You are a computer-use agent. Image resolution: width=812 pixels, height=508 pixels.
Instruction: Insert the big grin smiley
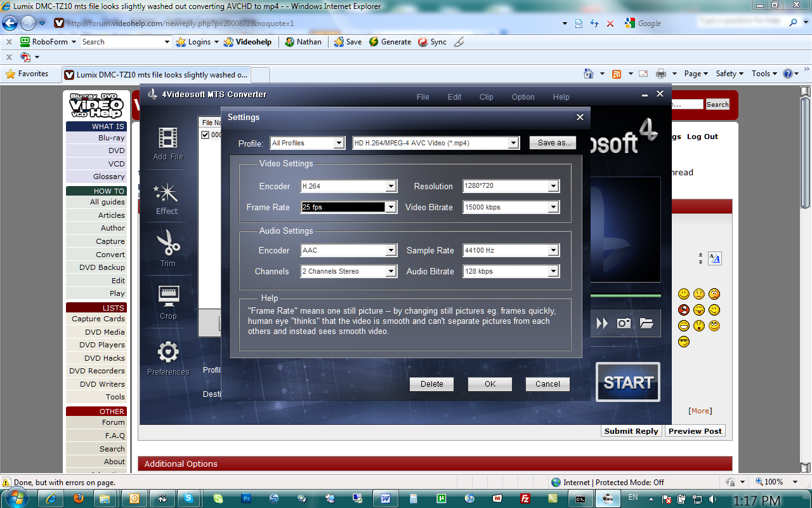(683, 326)
